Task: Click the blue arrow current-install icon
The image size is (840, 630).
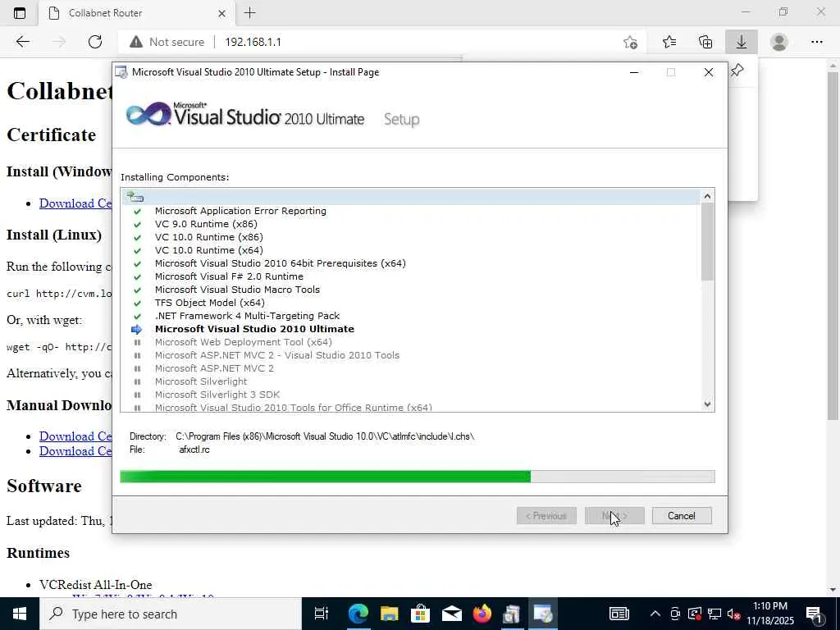Action: click(137, 330)
